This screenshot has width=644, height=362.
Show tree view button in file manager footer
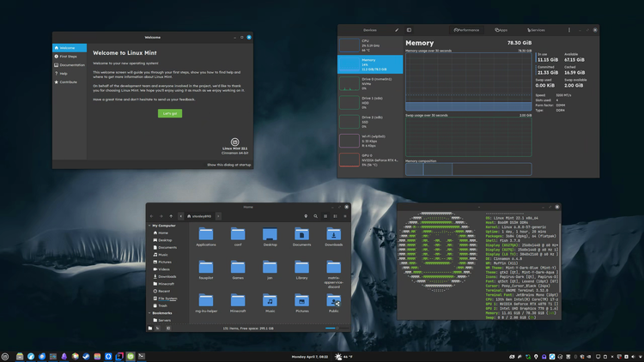(x=158, y=328)
